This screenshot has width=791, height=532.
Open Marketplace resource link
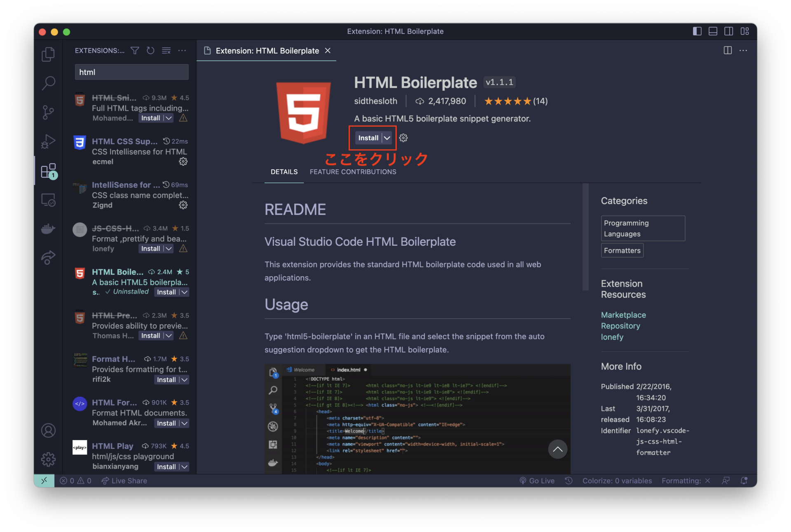click(623, 315)
